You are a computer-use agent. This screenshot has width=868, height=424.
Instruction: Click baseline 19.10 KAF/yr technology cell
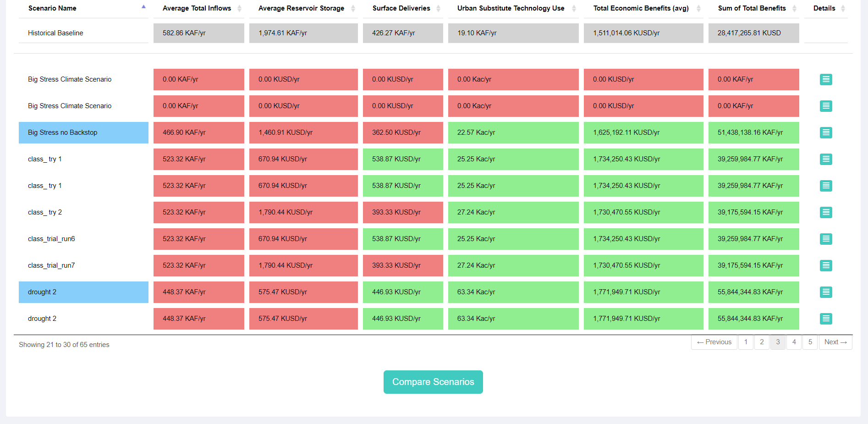coord(513,33)
